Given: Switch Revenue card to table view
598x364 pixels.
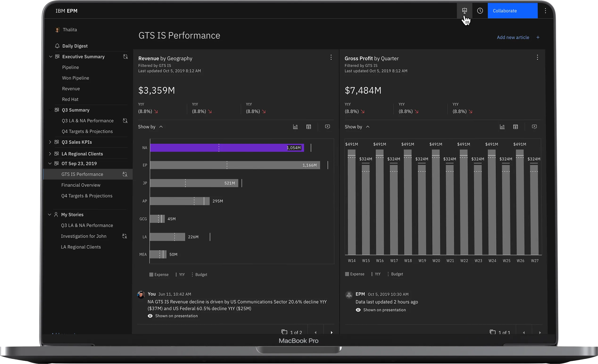Looking at the screenshot, I should coord(308,127).
